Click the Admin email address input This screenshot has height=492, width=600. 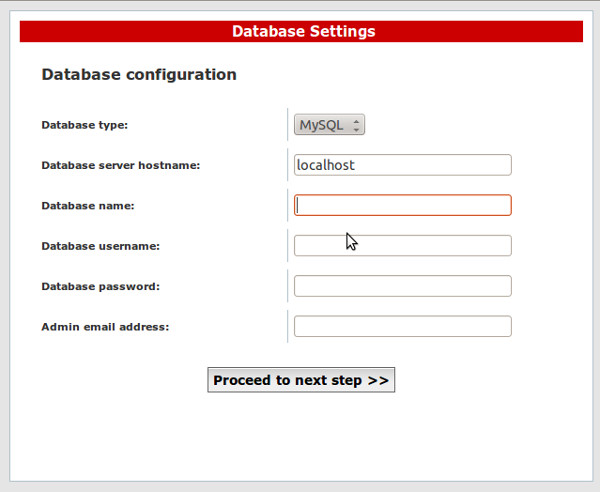402,327
